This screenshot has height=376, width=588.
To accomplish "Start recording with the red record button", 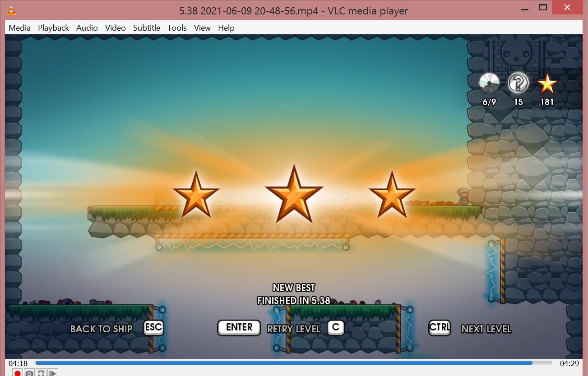I will click(x=17, y=373).
